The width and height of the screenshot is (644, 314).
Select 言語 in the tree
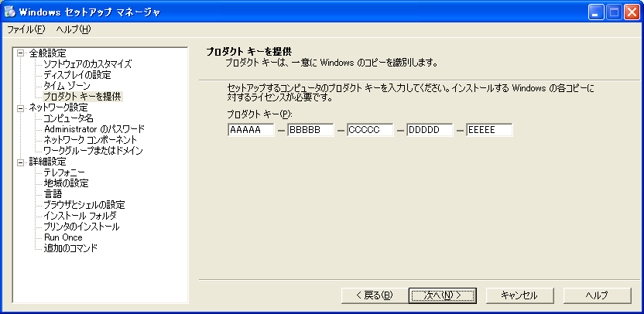pyautogui.click(x=53, y=193)
